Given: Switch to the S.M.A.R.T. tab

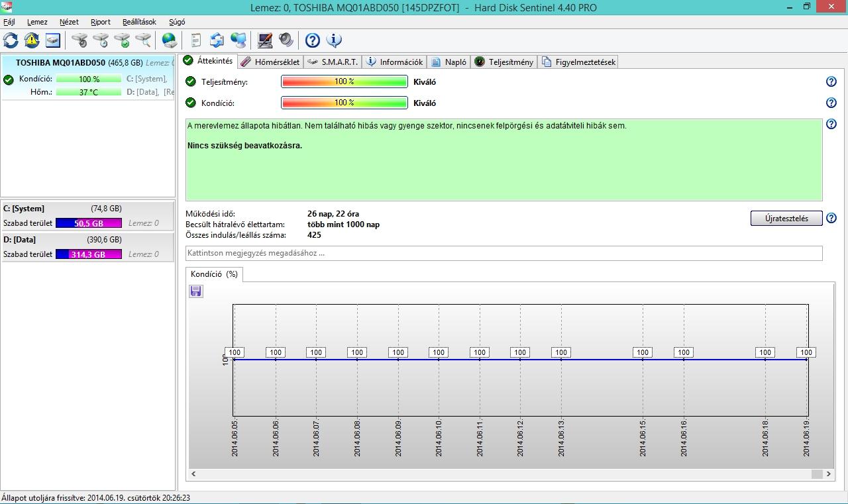Looking at the screenshot, I should point(333,62).
